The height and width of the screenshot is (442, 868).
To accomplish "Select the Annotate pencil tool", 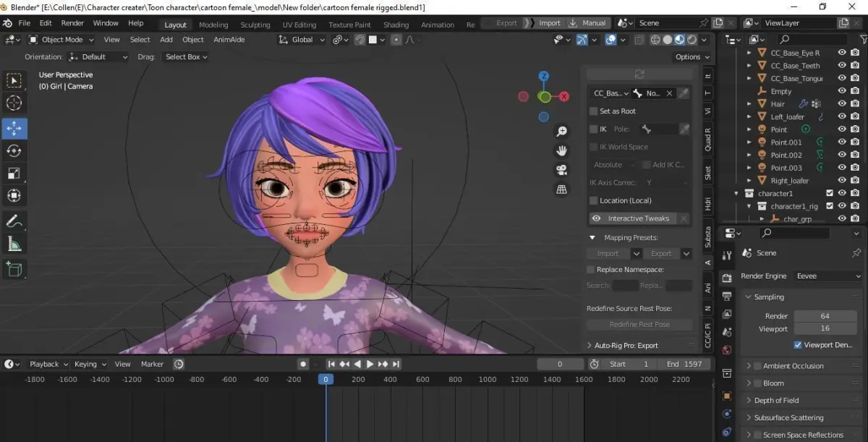I will [14, 221].
